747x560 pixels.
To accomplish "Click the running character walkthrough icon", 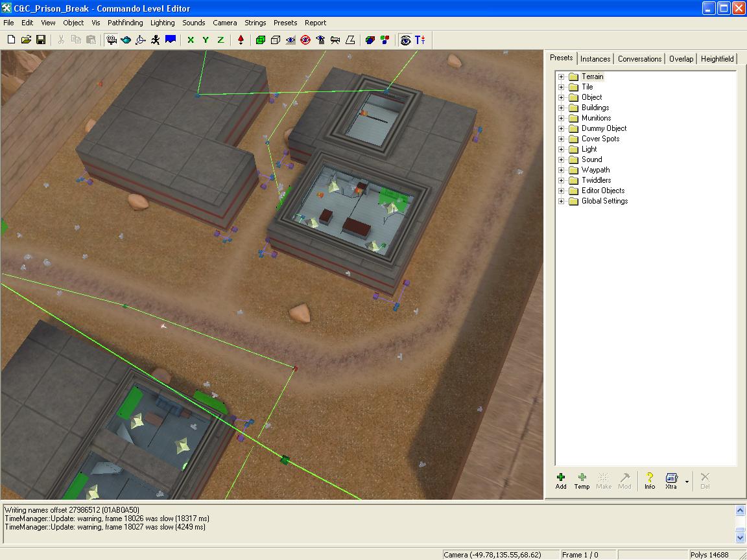I will click(x=156, y=40).
